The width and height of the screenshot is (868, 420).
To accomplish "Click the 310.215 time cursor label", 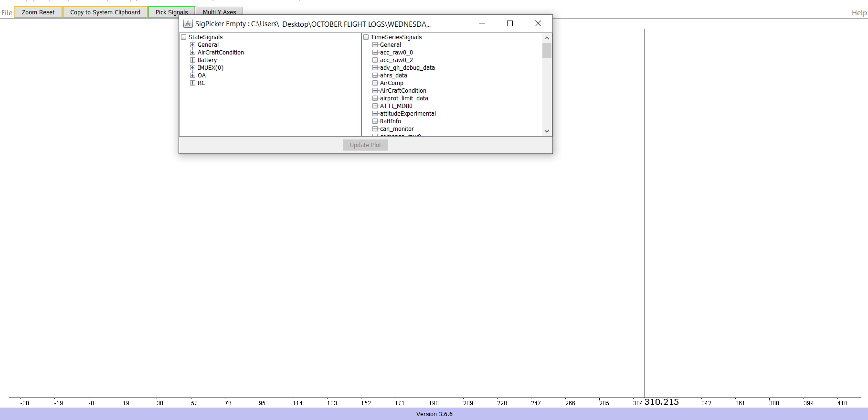I will pos(662,402).
